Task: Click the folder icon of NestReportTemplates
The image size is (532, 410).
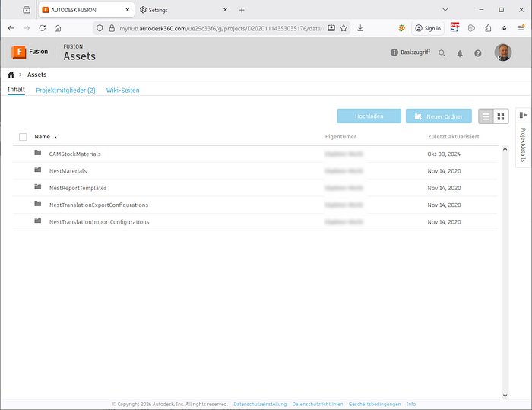Action: click(x=38, y=186)
